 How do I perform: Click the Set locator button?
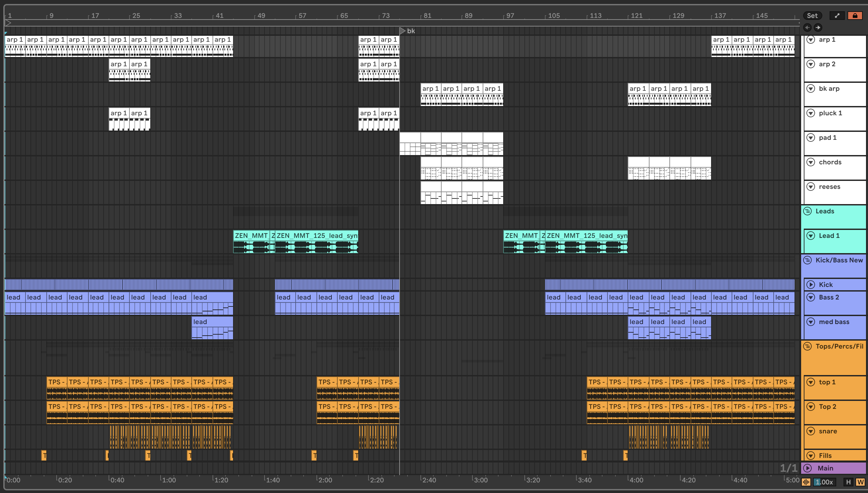[x=812, y=16]
